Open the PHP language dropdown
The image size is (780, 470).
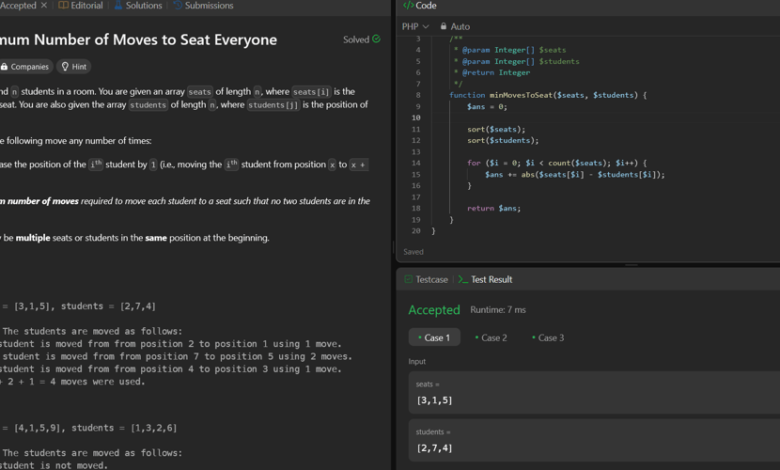pyautogui.click(x=415, y=26)
